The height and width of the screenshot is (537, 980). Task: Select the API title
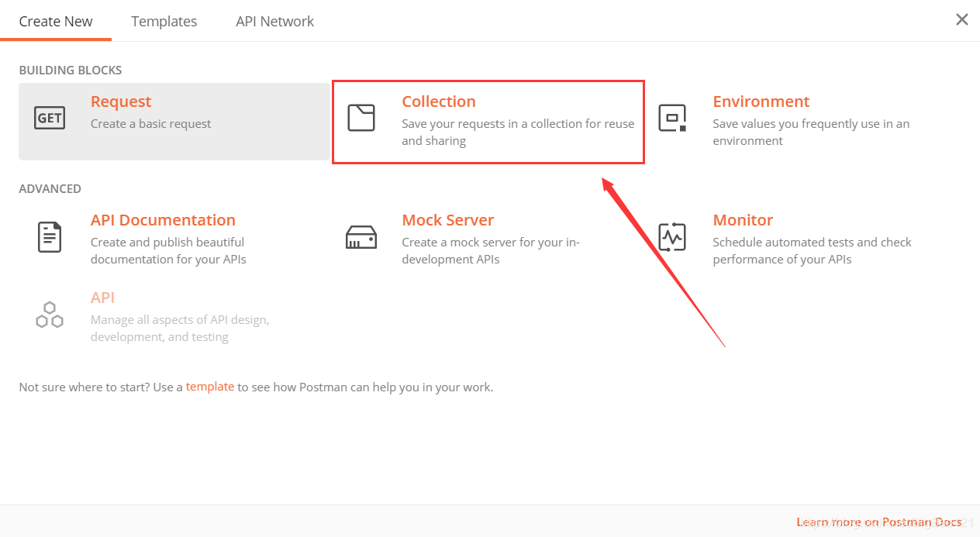[x=102, y=298]
